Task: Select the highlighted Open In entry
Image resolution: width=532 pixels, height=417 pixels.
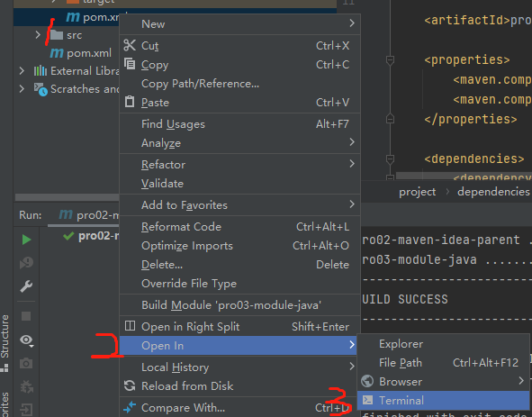Action: (x=239, y=345)
